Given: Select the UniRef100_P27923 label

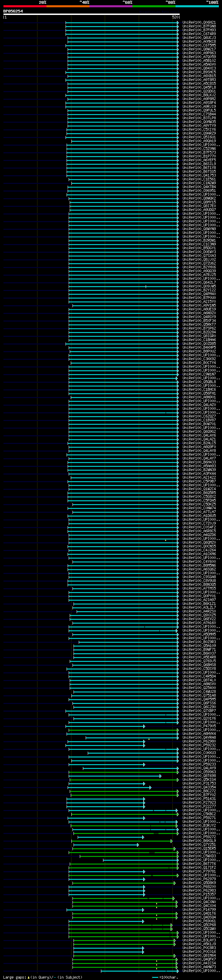Looking at the screenshot, I should pyautogui.click(x=199, y=802).
